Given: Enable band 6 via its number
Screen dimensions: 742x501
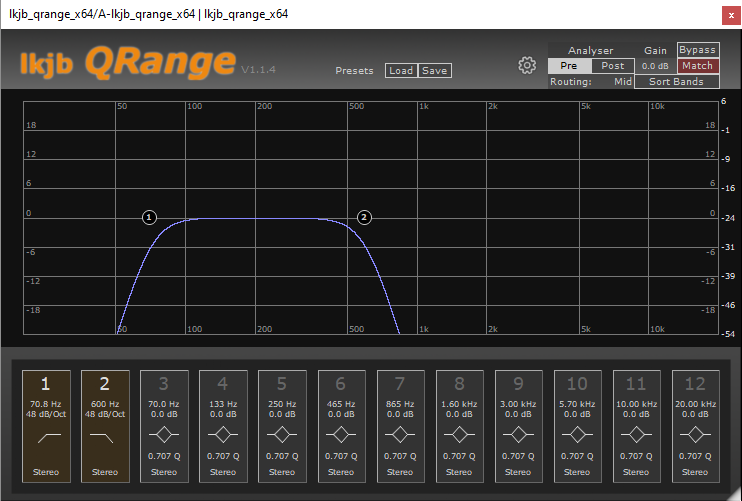Looking at the screenshot, I should 341,384.
